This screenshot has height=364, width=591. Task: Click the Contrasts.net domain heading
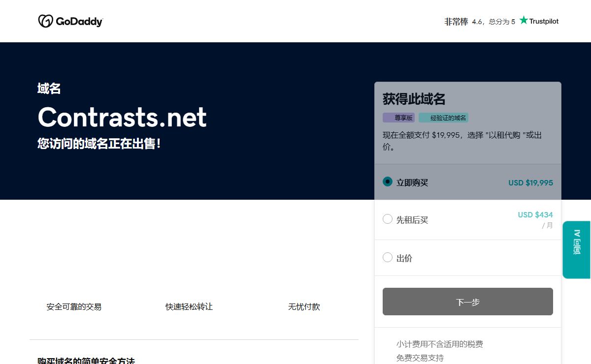click(x=122, y=117)
